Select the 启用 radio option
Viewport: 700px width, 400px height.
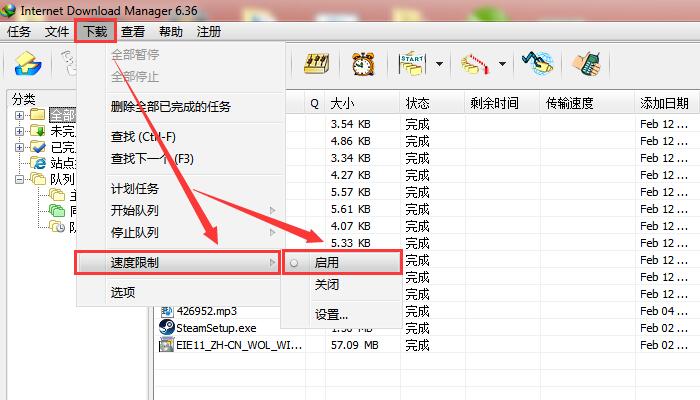294,263
